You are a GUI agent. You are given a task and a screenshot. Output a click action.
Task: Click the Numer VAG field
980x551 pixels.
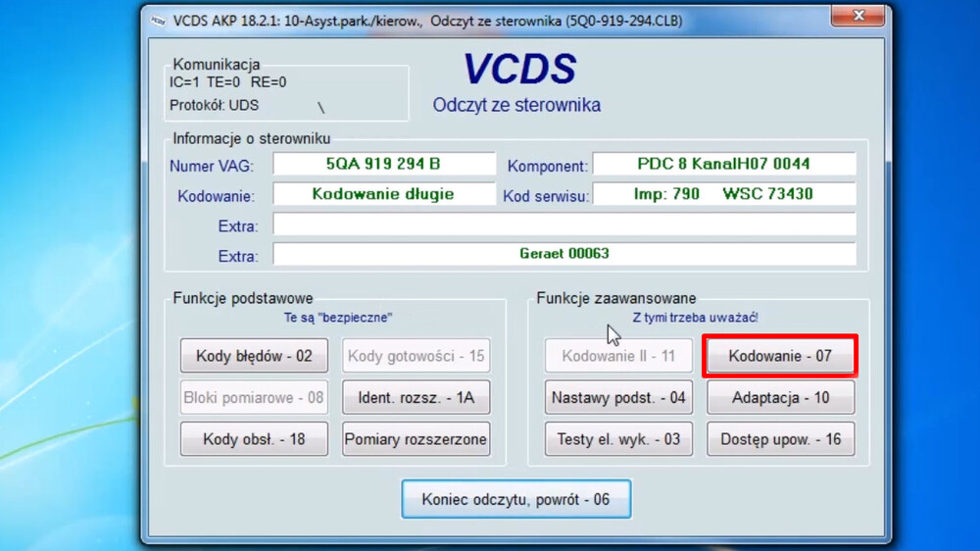click(x=384, y=164)
